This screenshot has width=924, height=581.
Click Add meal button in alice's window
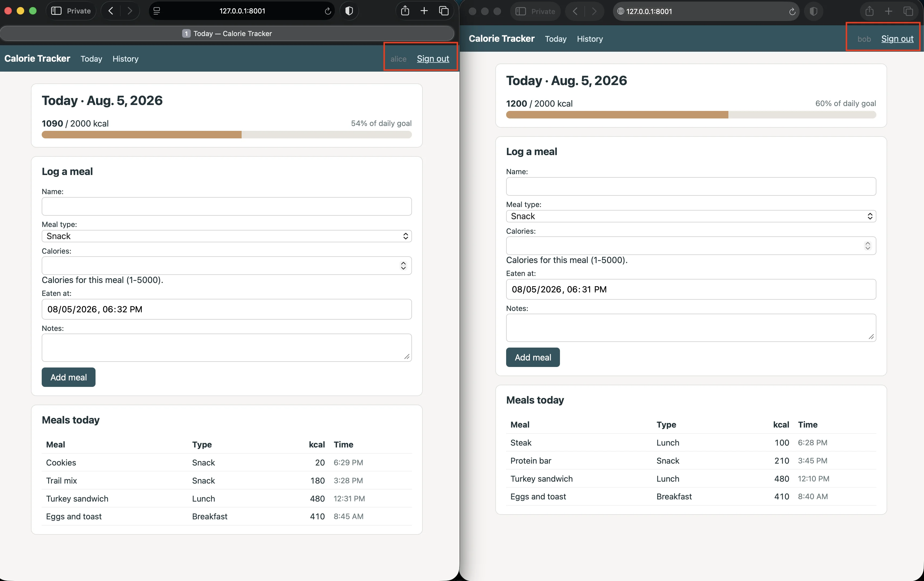coord(69,377)
